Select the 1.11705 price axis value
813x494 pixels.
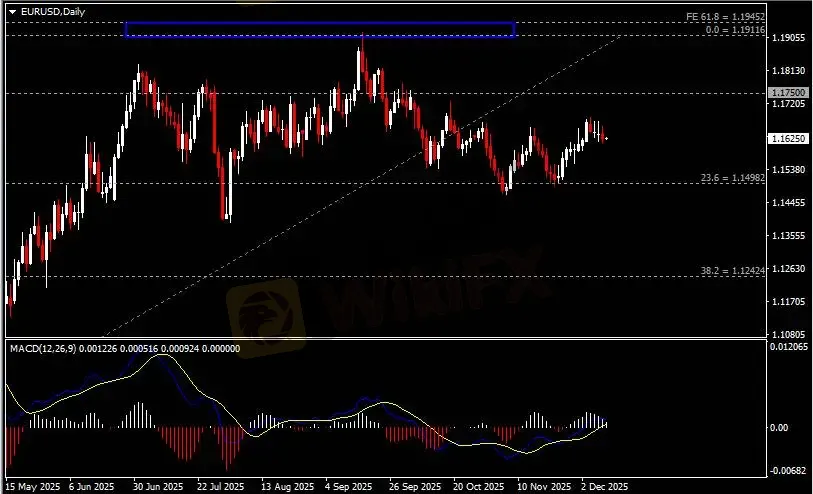pyautogui.click(x=789, y=302)
